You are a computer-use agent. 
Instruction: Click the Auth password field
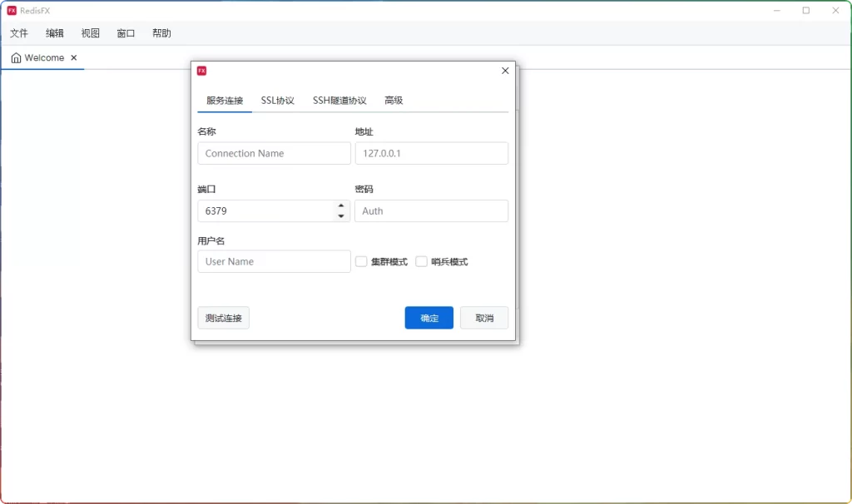point(431,210)
